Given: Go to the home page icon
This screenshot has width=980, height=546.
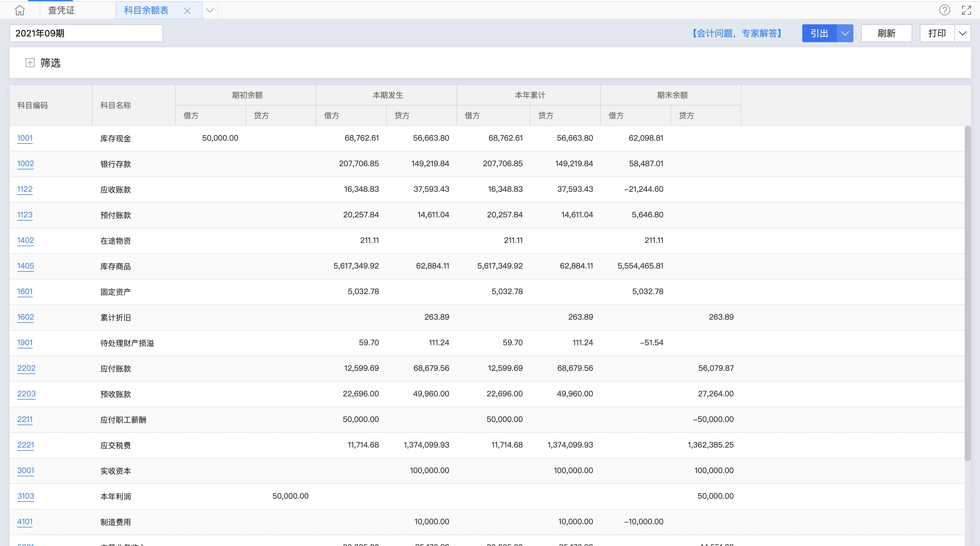Looking at the screenshot, I should 20,10.
